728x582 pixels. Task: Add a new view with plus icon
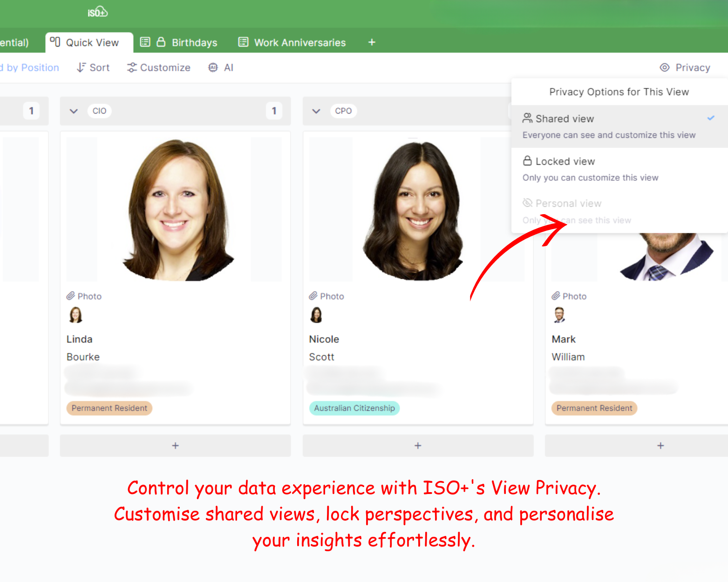(372, 42)
